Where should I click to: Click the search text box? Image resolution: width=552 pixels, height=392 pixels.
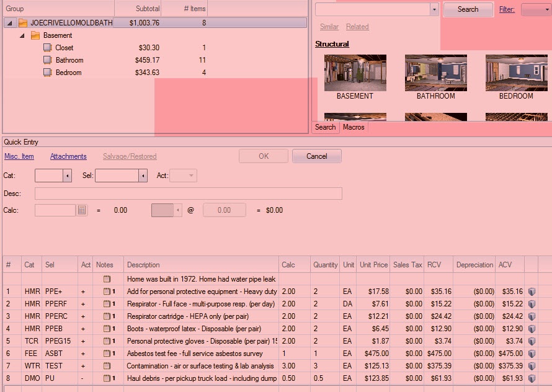click(373, 9)
